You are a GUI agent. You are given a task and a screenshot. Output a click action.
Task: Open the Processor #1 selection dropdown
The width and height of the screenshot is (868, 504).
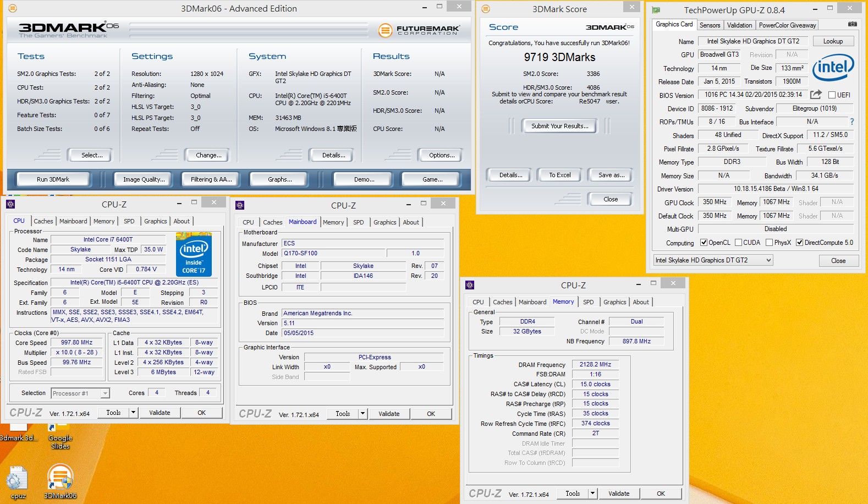click(80, 393)
